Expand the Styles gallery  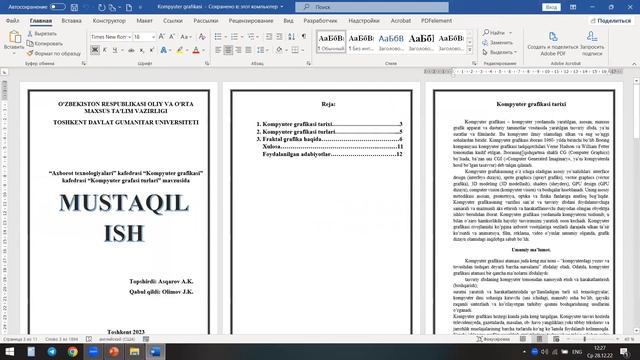(x=469, y=50)
